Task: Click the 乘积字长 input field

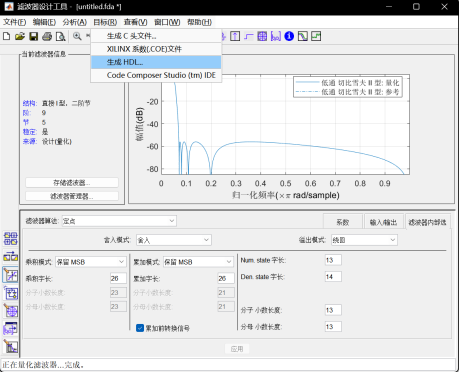Action: tap(118, 278)
